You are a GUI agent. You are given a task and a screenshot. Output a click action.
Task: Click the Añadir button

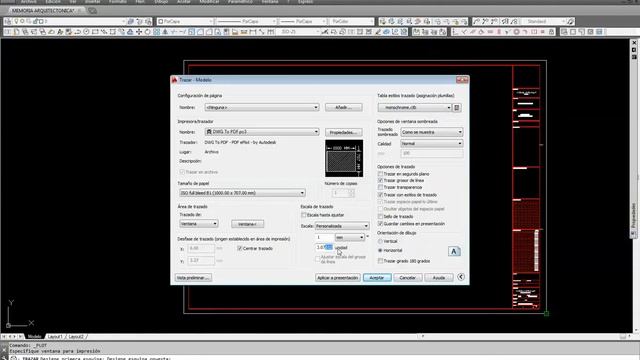(x=343, y=107)
